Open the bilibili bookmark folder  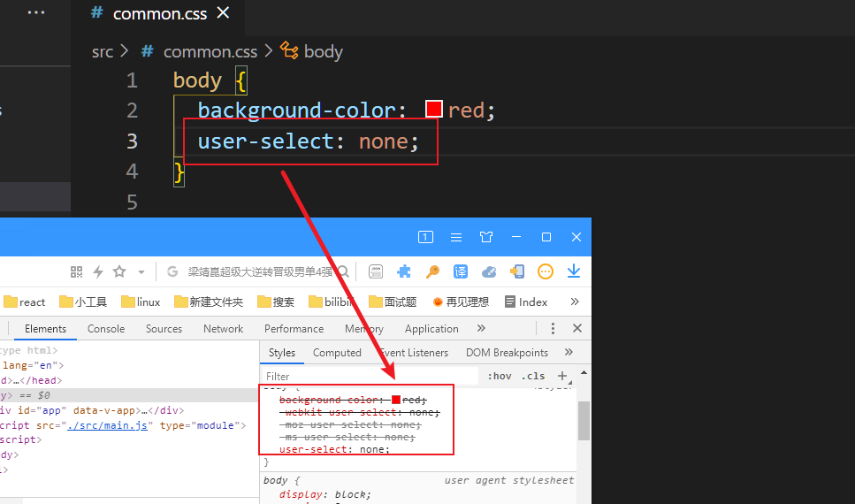[332, 302]
